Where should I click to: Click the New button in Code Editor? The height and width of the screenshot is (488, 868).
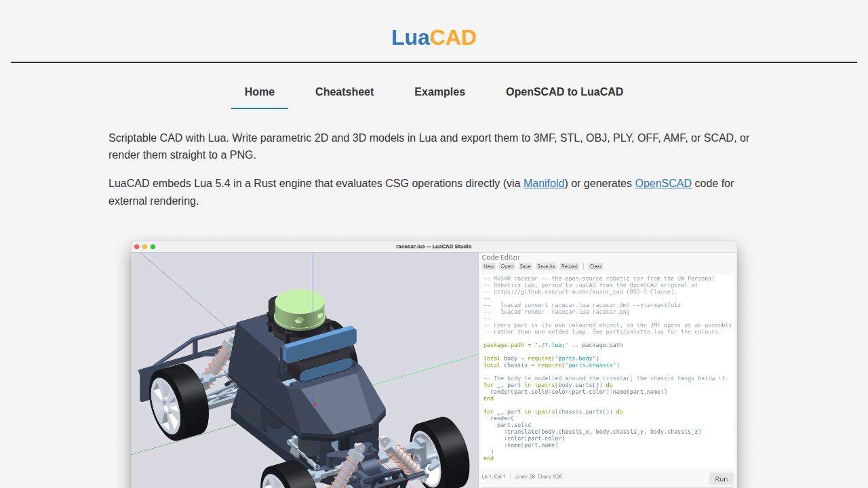pos(488,266)
